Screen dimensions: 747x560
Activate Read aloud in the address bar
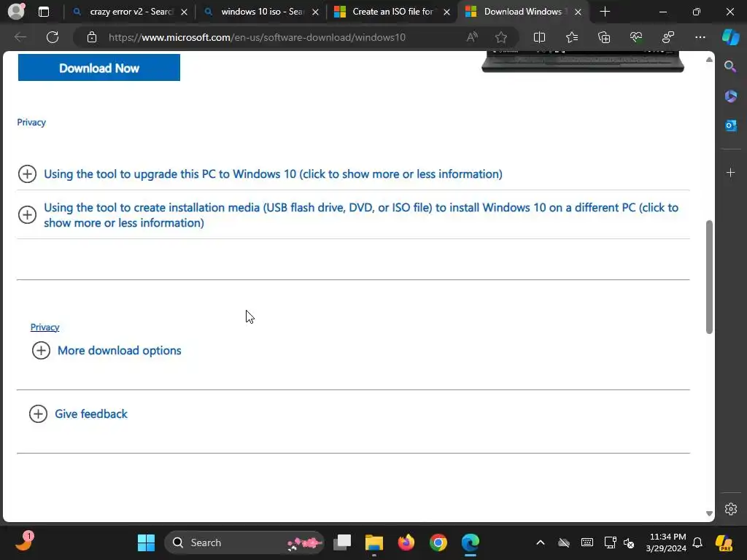(x=472, y=37)
